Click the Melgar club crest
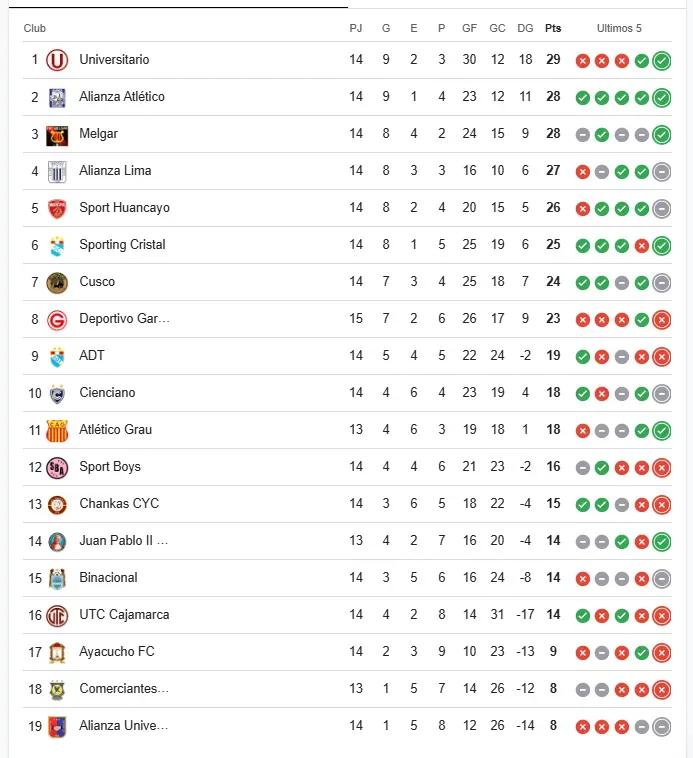 [x=57, y=134]
